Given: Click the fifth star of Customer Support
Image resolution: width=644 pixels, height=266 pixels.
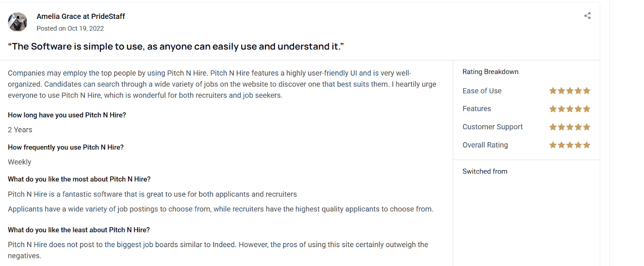Looking at the screenshot, I should click(x=586, y=127).
